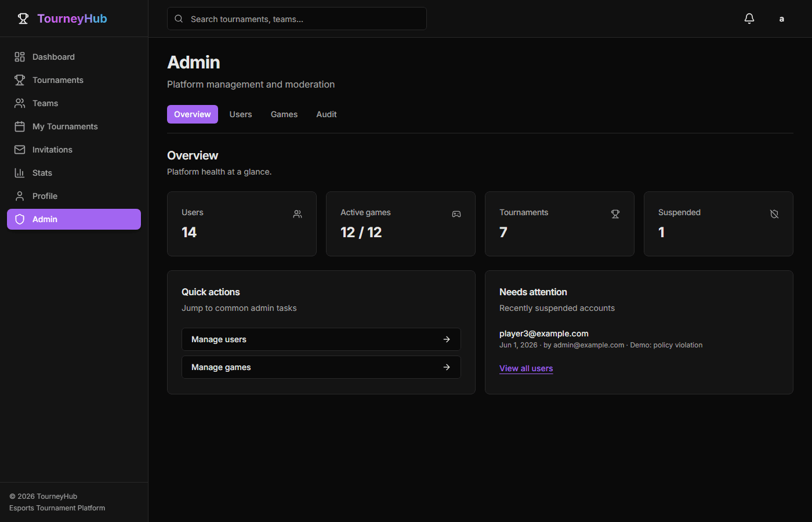Open the user avatar menu labeled 'a'
This screenshot has height=522, width=812.
(x=782, y=19)
